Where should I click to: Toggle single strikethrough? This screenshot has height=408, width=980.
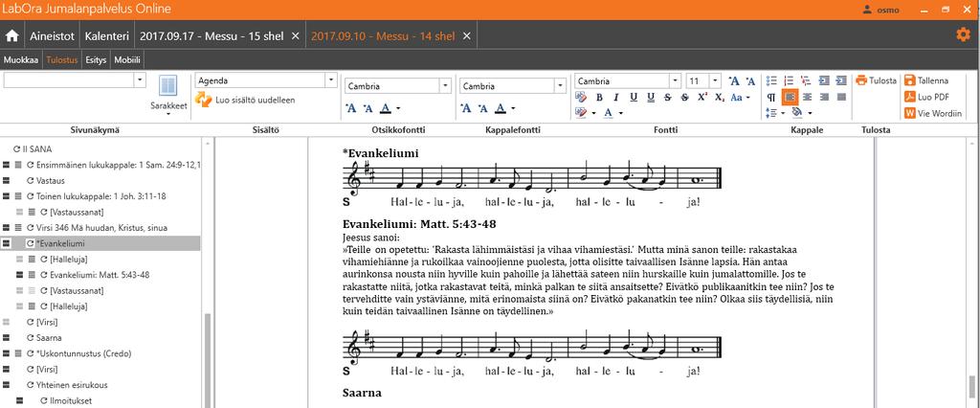pos(667,97)
